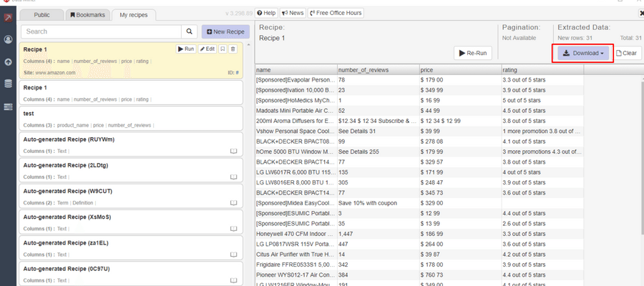Click the '4 out of 5 stars' rating cell
Screen dimensions: 644x286
542,172
